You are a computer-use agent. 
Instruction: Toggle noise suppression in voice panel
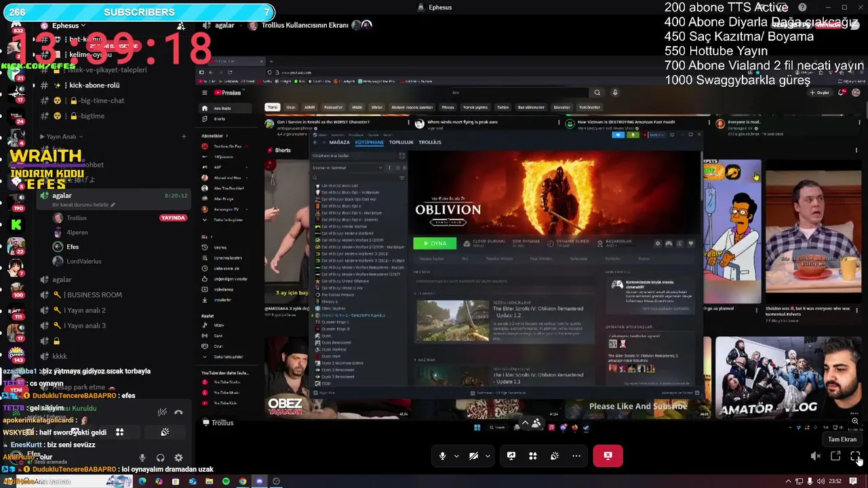(x=162, y=412)
